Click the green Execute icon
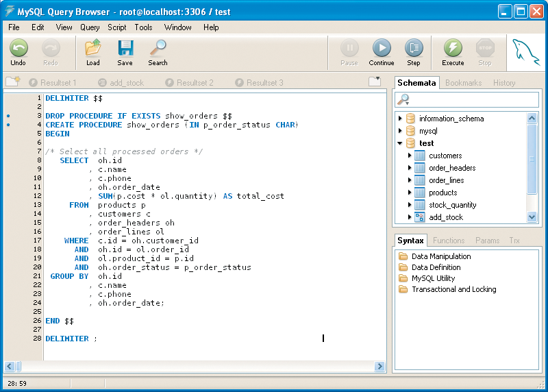 453,47
